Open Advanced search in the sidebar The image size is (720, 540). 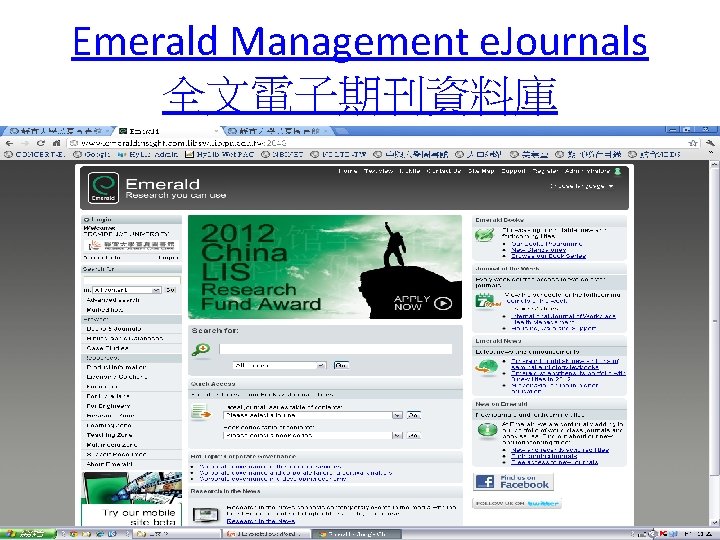coord(113,300)
